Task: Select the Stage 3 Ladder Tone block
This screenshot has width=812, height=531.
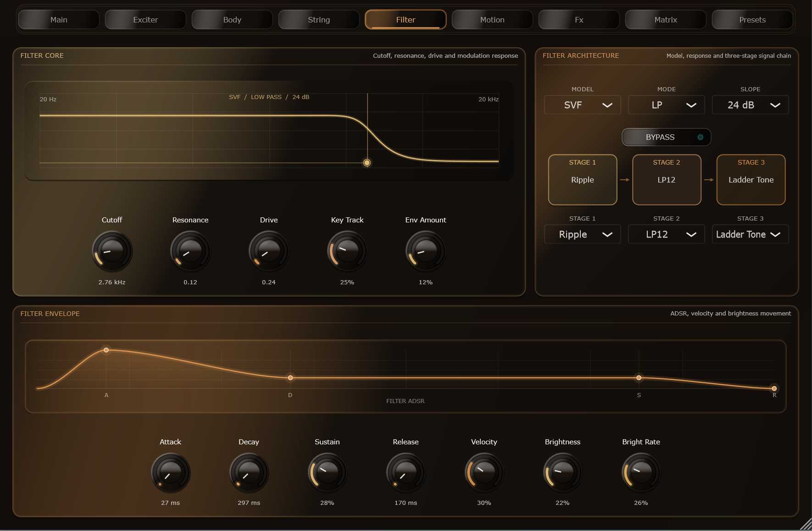Action: (751, 180)
